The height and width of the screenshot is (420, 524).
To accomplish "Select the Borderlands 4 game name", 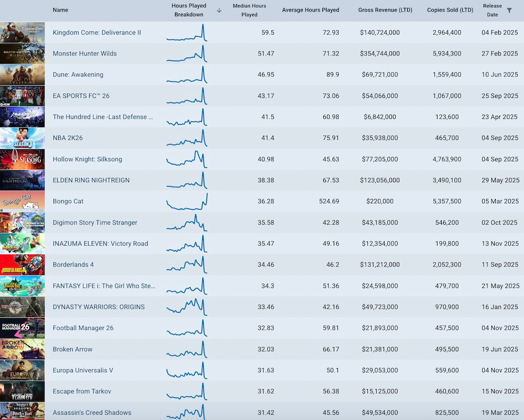I will [73, 265].
